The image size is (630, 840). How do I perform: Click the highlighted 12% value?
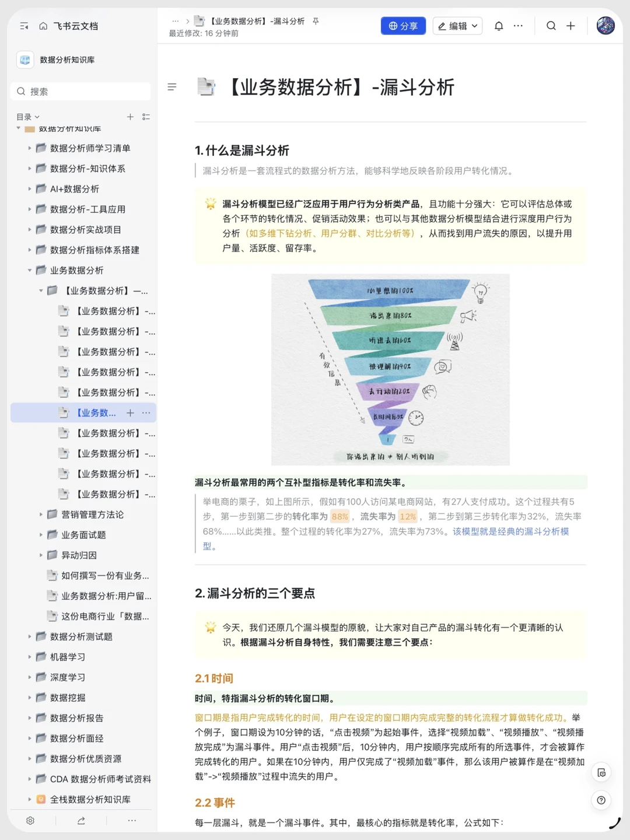pos(408,516)
